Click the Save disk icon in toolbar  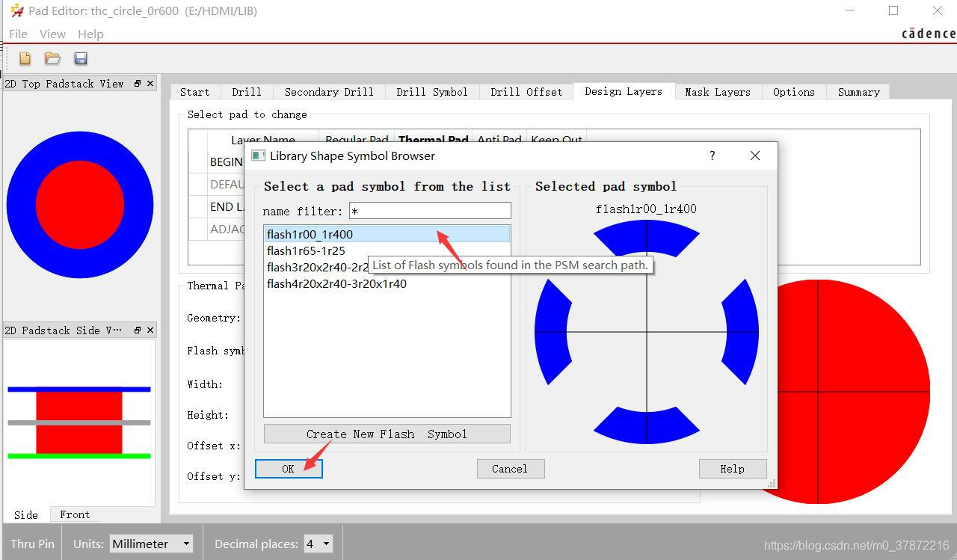(81, 58)
